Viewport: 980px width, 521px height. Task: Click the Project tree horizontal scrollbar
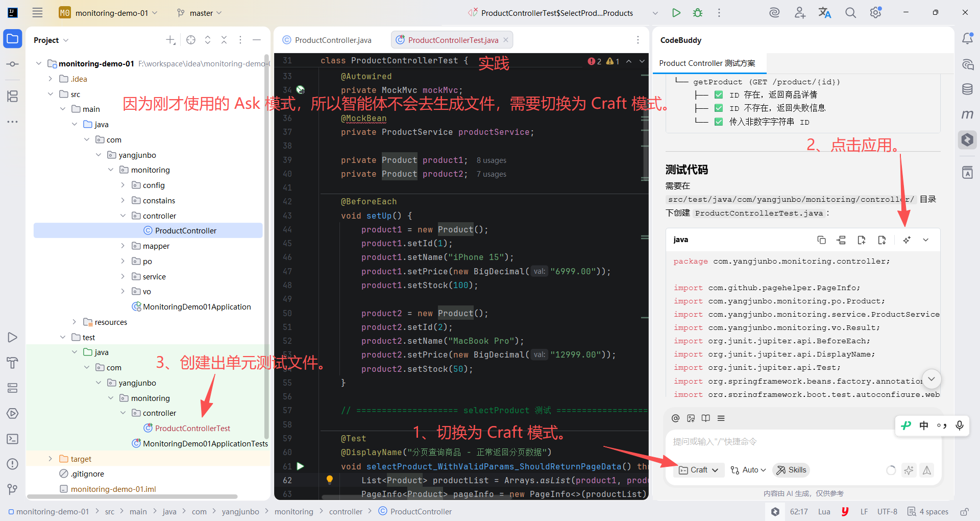click(132, 496)
